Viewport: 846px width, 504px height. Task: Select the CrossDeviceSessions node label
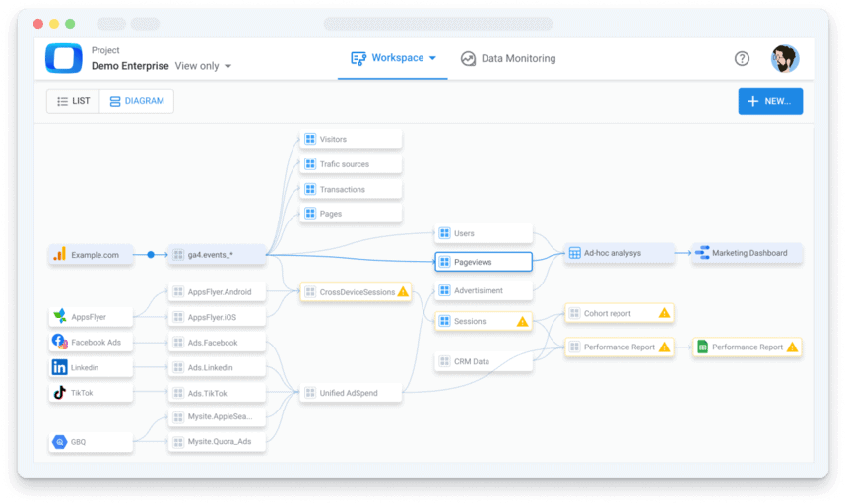(x=358, y=292)
